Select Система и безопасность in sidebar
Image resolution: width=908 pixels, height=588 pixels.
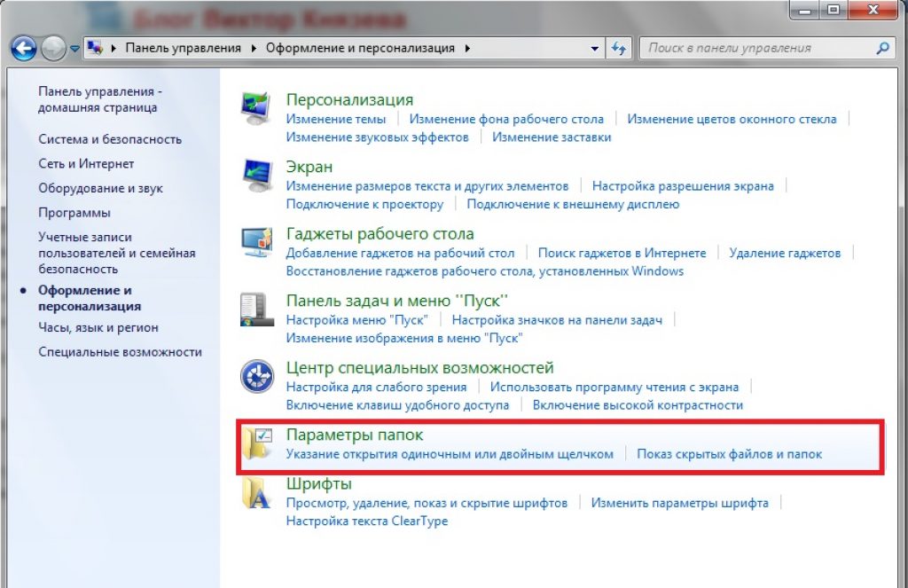point(110,139)
